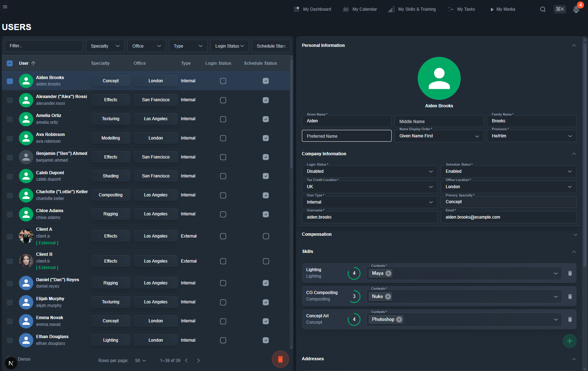Open the Rows per page dropdown
The width and height of the screenshot is (588, 371).
pos(140,361)
